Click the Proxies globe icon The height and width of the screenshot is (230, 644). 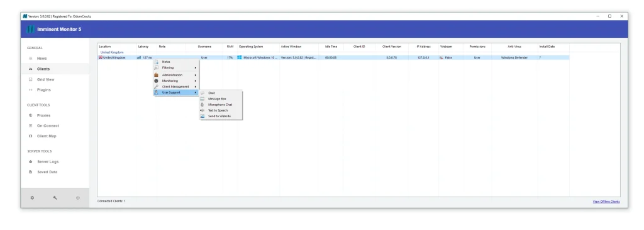(30, 115)
